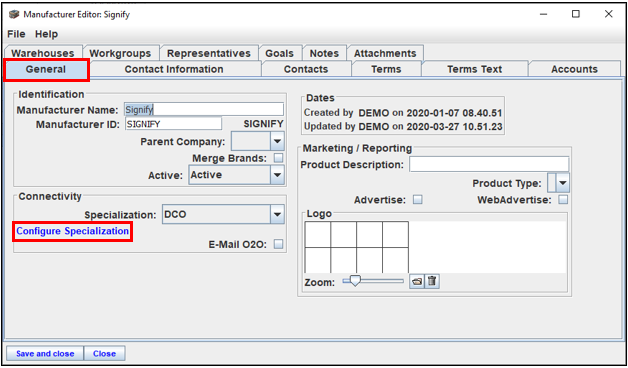Screen dimensions: 628x368
Task: Open the File menu
Action: point(16,34)
